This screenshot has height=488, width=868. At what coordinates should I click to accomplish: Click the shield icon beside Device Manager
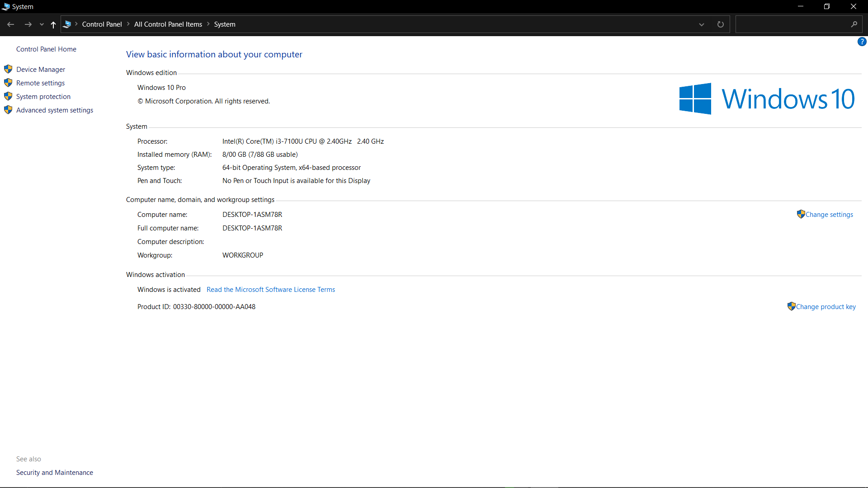point(8,69)
